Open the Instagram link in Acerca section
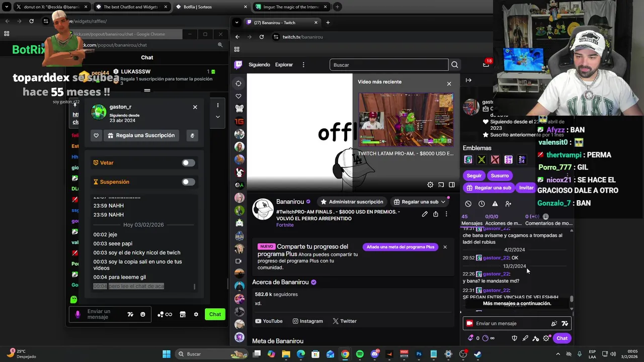Screen dimensions: 644x362 coord(308,321)
